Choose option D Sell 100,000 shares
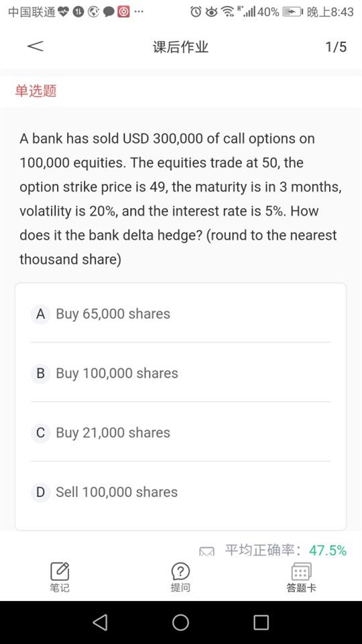The width and height of the screenshot is (362, 644). point(180,492)
